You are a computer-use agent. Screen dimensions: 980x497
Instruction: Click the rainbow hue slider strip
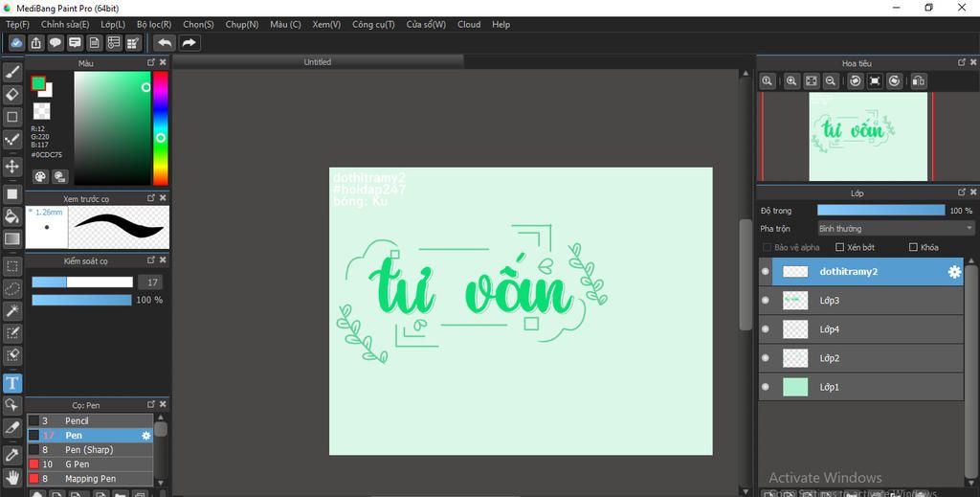pyautogui.click(x=161, y=128)
